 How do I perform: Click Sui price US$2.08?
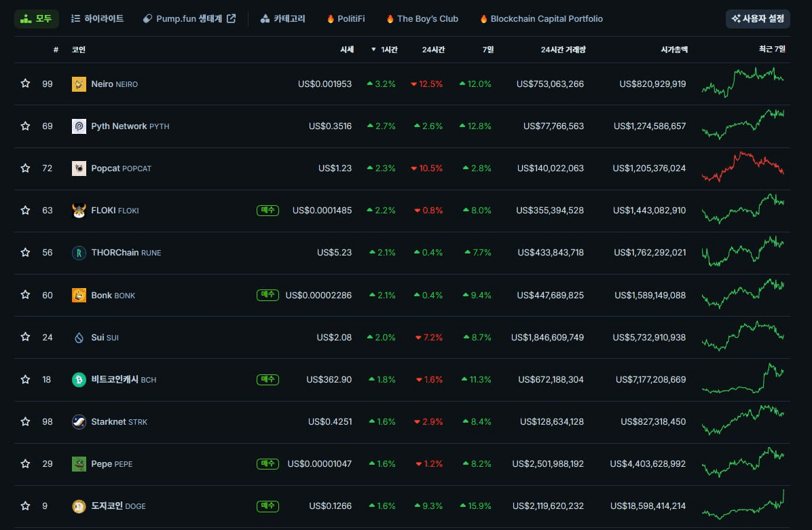pyautogui.click(x=334, y=337)
